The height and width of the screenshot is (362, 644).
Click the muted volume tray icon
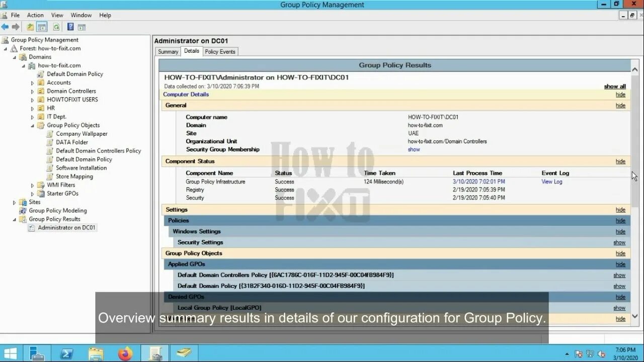pyautogui.click(x=601, y=353)
